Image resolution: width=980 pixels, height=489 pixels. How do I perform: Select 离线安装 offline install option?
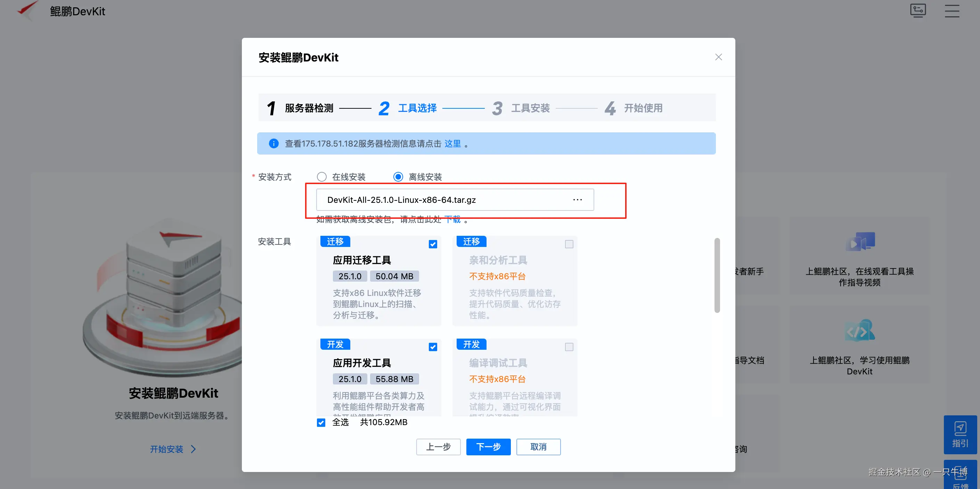398,177
